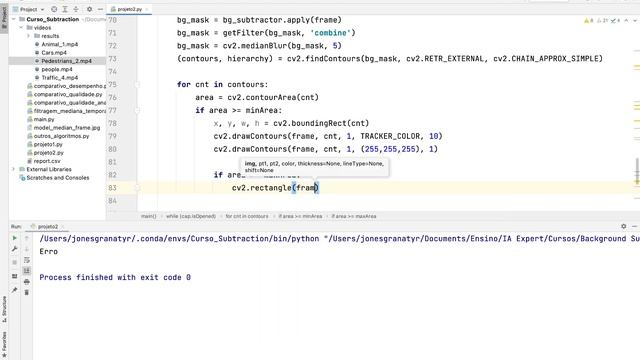Rerun projeto2 with the green play icon
This screenshot has width=640, height=360.
tap(15, 238)
